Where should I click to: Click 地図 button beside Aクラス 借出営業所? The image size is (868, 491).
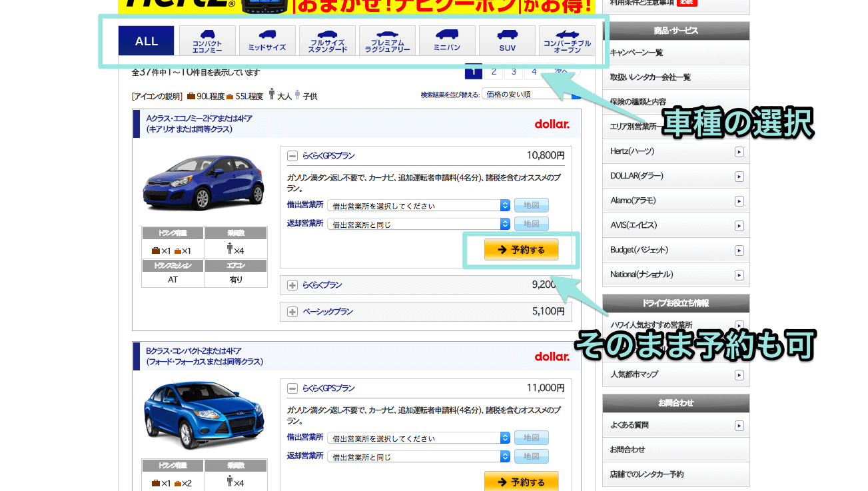click(x=531, y=205)
